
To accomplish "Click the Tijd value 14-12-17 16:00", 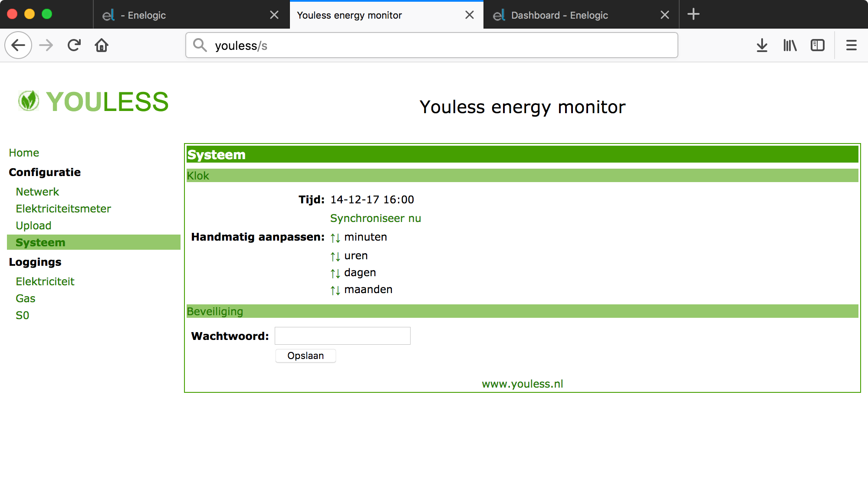I will (x=372, y=199).
